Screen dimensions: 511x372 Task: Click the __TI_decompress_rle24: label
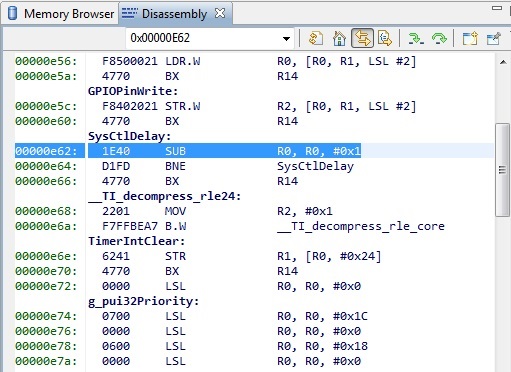pos(165,196)
